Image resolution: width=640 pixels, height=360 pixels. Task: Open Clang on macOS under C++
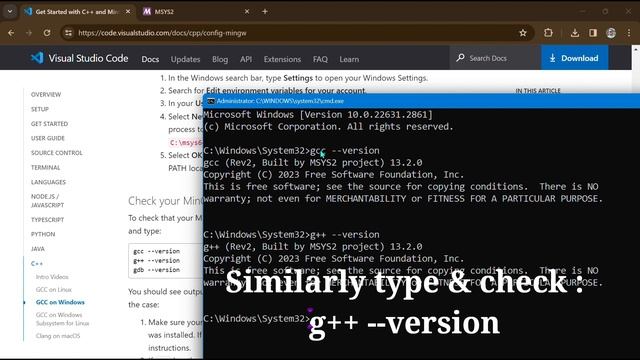click(x=58, y=336)
